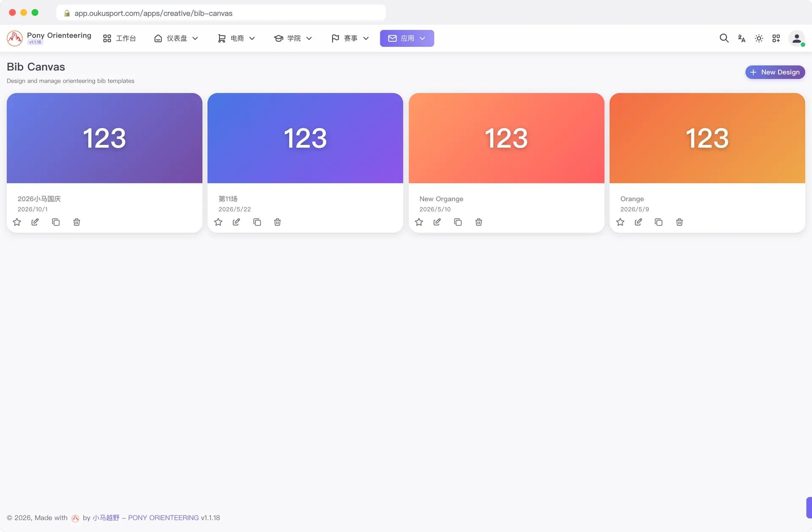Open the user profile avatar menu
Screen dimensions: 812x532
click(x=797, y=38)
